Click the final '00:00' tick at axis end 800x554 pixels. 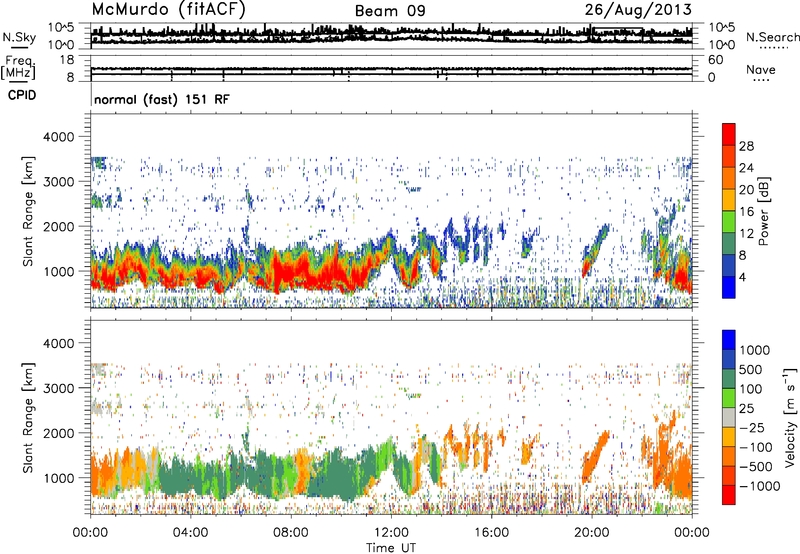click(x=691, y=533)
